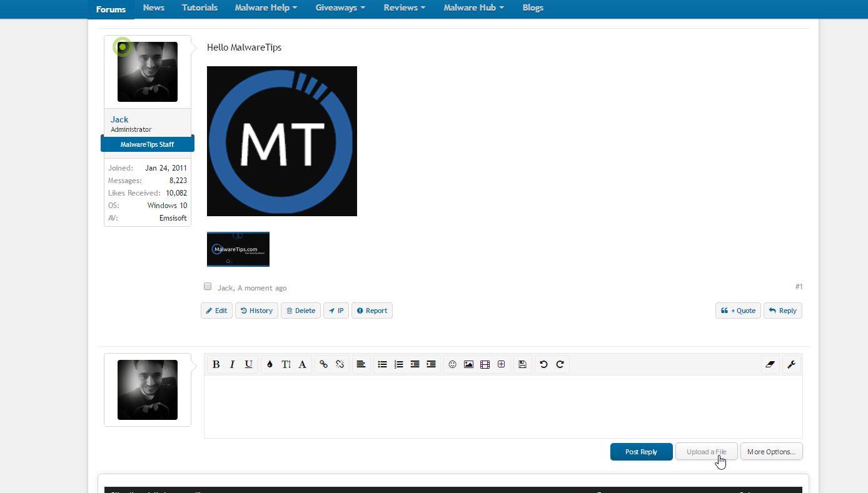Insert an unordered bullet list
Viewport: 868px width, 493px height.
pos(382,364)
